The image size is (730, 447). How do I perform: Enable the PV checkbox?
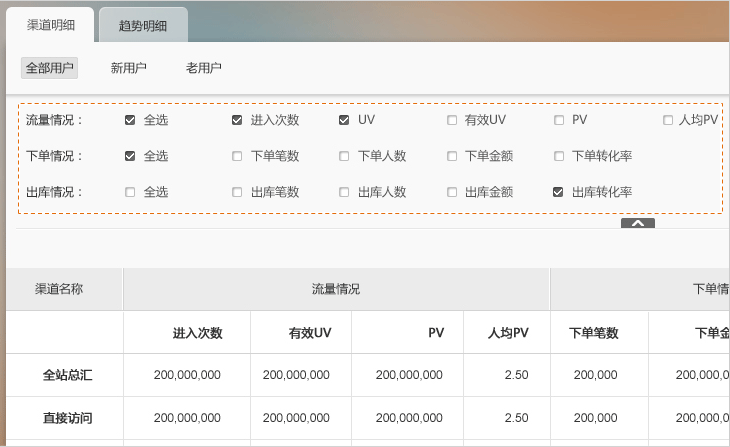[559, 120]
